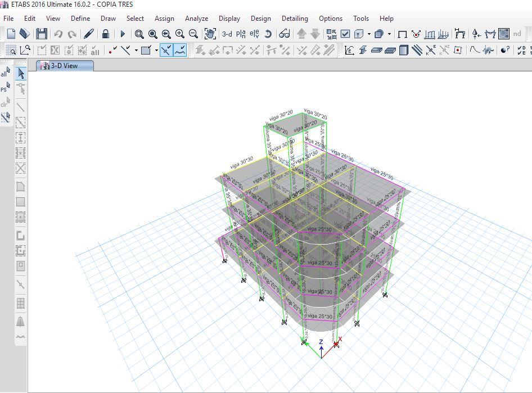Open the Analyze menu
The width and height of the screenshot is (532, 393).
[196, 19]
